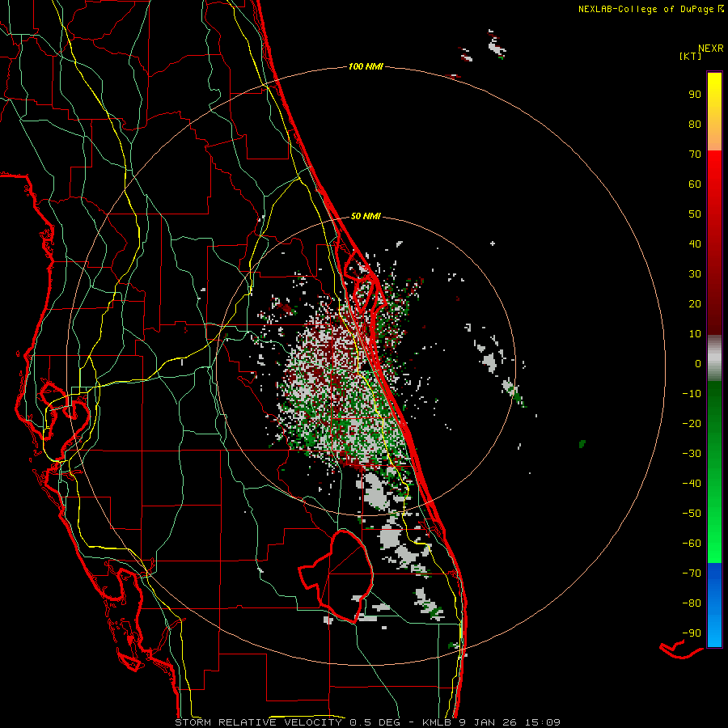Click the 80 value on velocity scale
This screenshot has width=728, height=728.
(x=695, y=125)
